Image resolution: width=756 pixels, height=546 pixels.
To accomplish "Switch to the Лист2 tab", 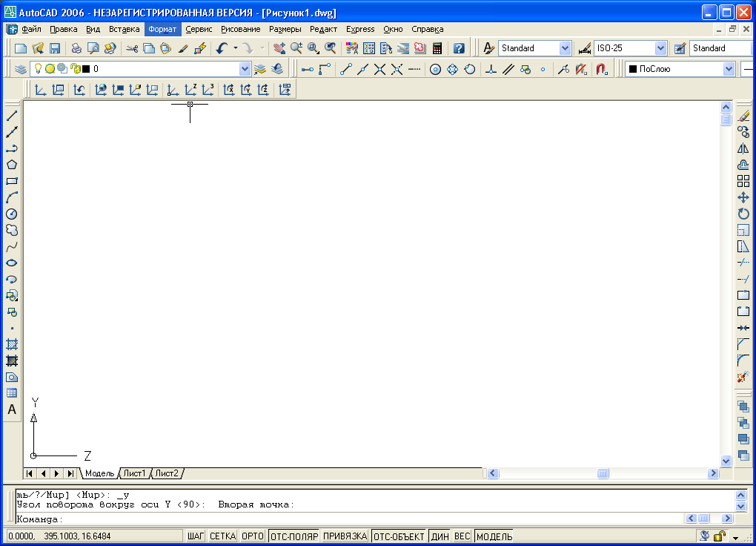I will pyautogui.click(x=167, y=473).
